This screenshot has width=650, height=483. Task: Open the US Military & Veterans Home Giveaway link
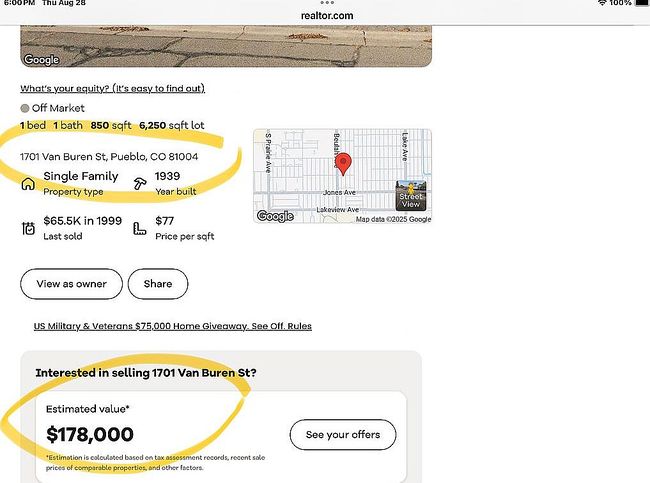[172, 326]
